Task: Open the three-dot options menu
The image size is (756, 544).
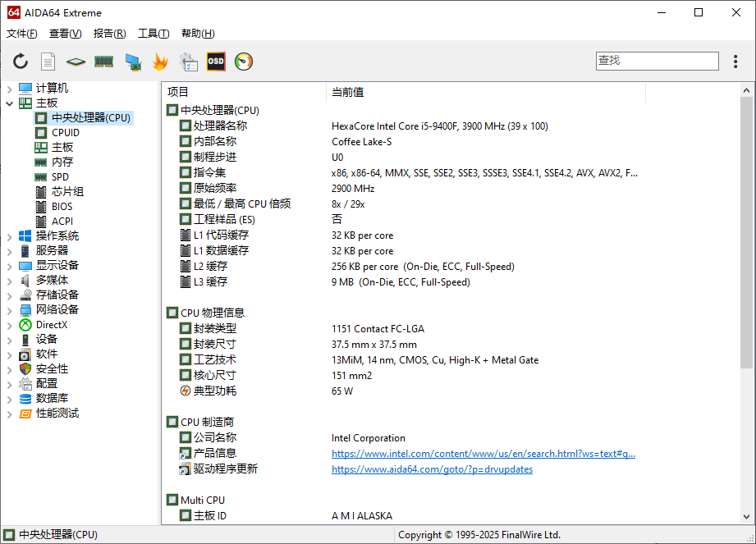Action: tap(735, 62)
